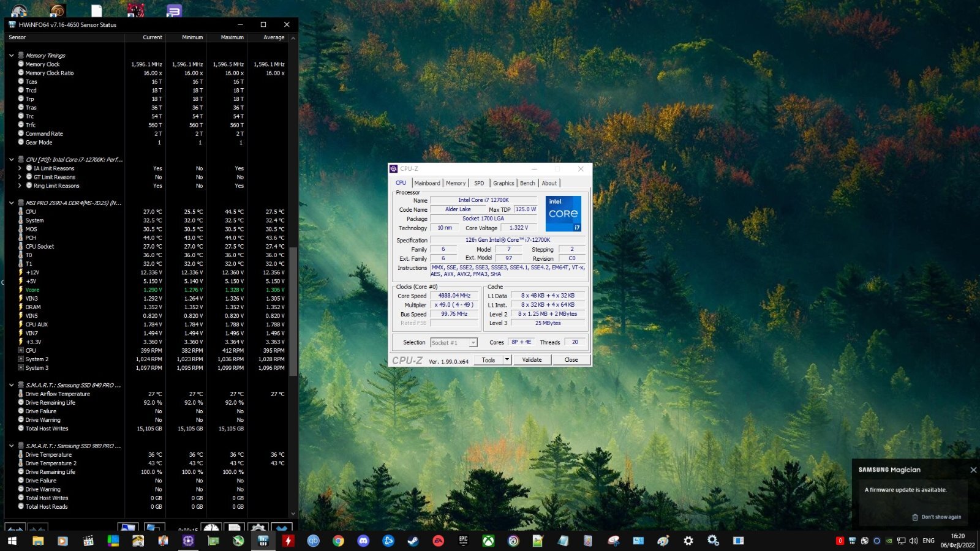Open the red lightning bolt taskbar app

tap(288, 541)
